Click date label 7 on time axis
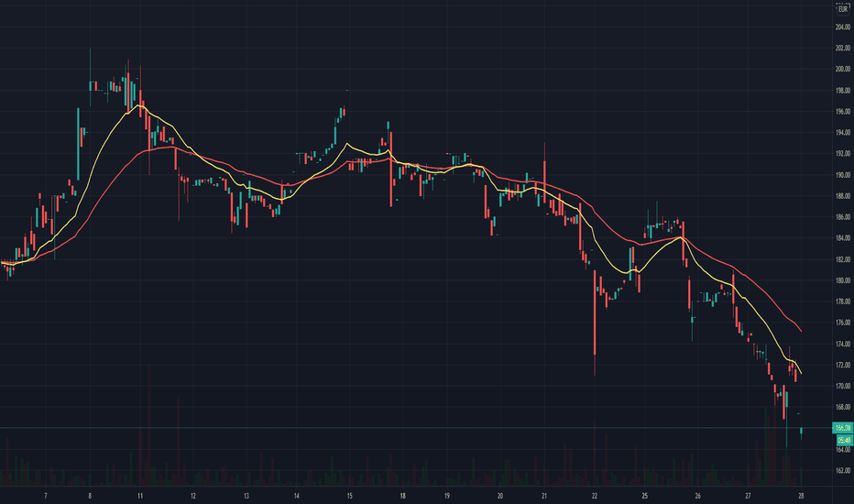 (x=46, y=496)
